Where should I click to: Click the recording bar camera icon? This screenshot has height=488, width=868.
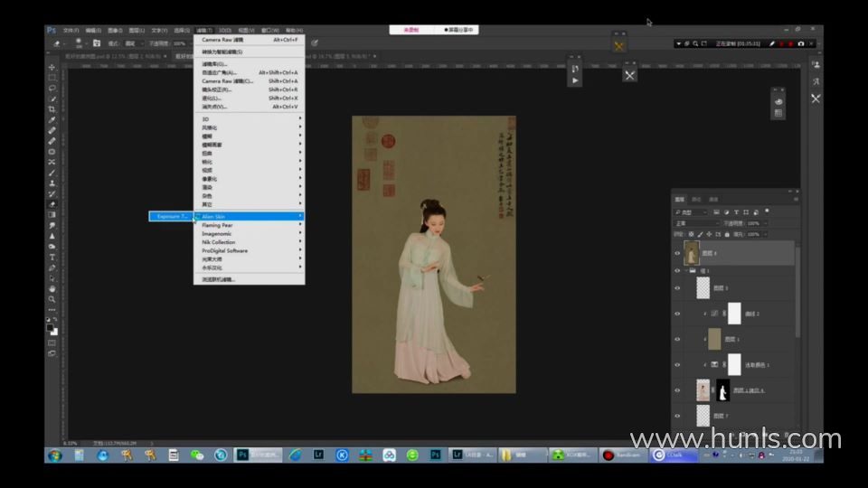pyautogui.click(x=800, y=43)
